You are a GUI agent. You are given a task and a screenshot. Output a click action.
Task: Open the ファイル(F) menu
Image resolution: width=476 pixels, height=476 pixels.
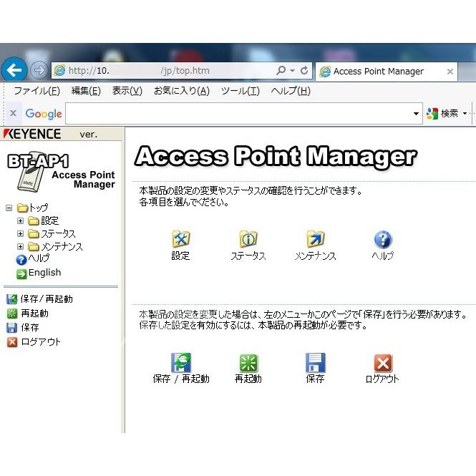tap(37, 91)
